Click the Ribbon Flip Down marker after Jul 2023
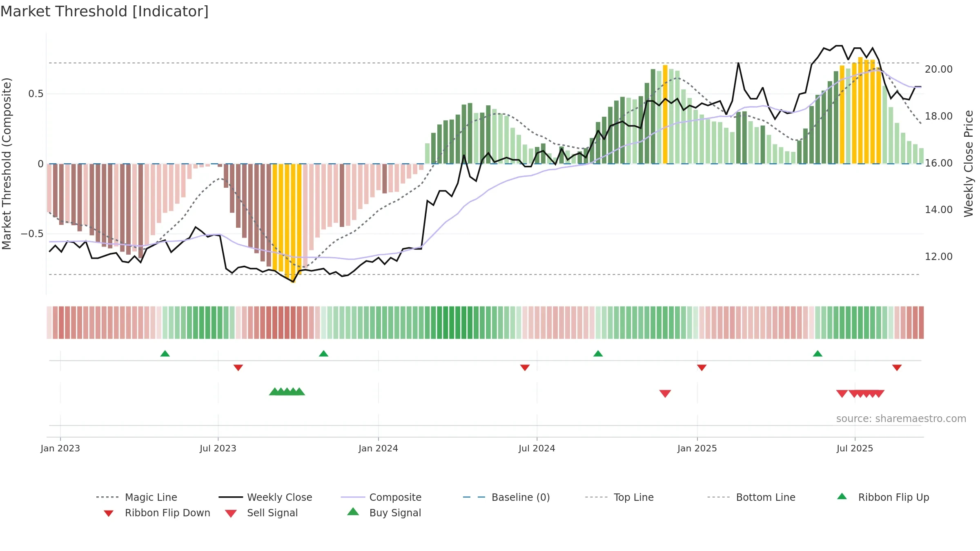 pyautogui.click(x=238, y=368)
